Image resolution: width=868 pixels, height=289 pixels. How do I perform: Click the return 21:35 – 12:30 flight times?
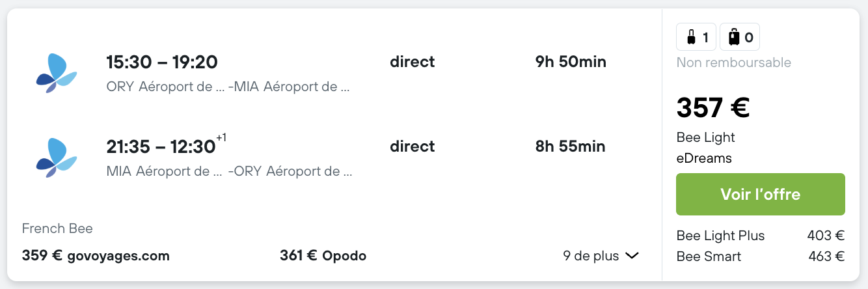click(x=161, y=147)
